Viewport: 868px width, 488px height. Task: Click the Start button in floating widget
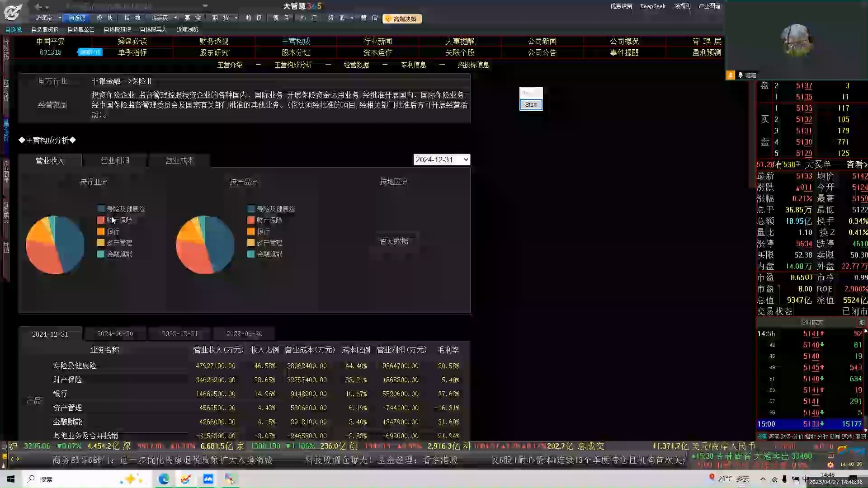531,104
